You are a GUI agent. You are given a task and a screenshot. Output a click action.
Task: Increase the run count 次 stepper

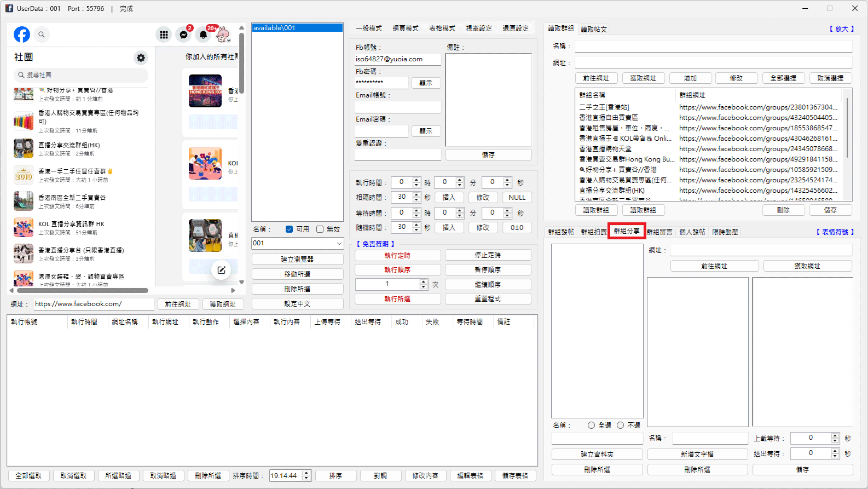(423, 281)
